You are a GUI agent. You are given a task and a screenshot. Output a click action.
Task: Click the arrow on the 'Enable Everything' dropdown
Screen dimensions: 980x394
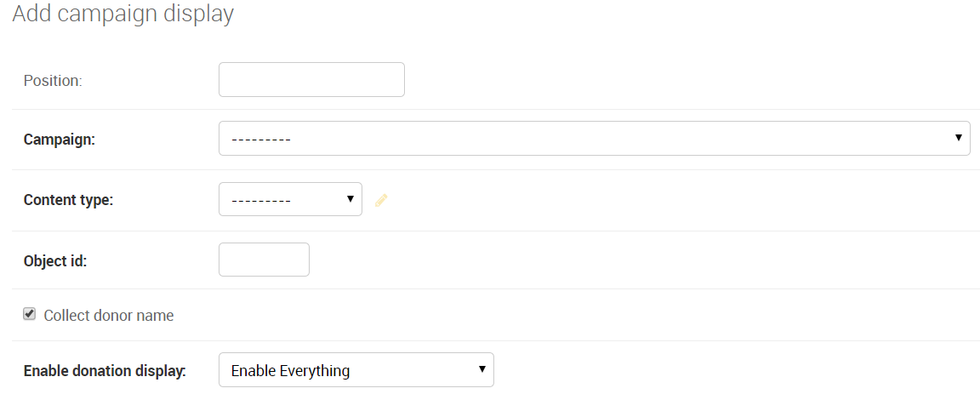tap(481, 369)
